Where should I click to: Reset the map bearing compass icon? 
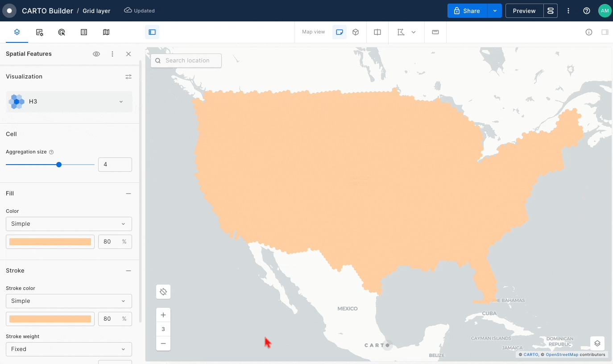tap(163, 292)
